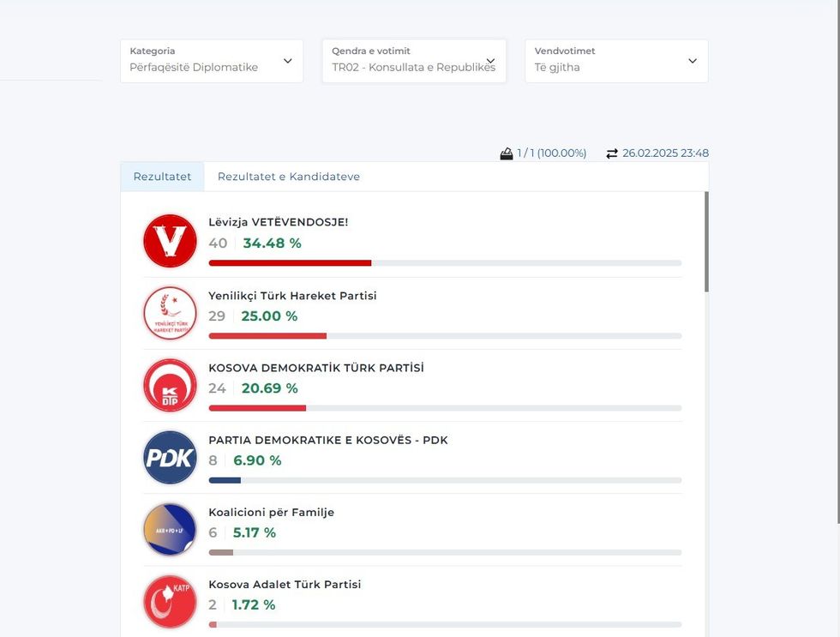This screenshot has width=840, height=637.
Task: Click PARTIA DEMOKRATIKE E KOSOVËS - PDK name
Action: 328,440
